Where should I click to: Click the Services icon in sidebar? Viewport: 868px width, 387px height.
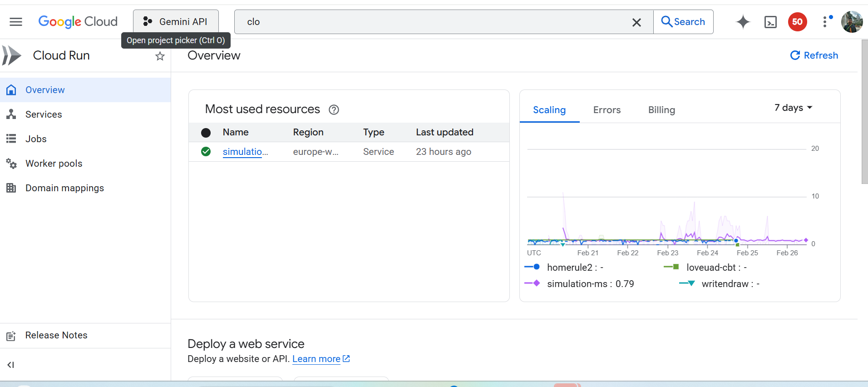point(11,114)
